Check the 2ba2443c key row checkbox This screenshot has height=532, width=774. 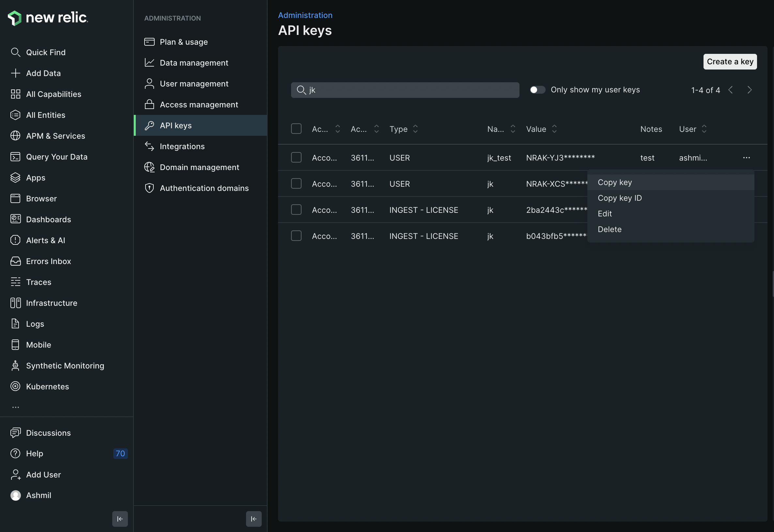point(296,210)
